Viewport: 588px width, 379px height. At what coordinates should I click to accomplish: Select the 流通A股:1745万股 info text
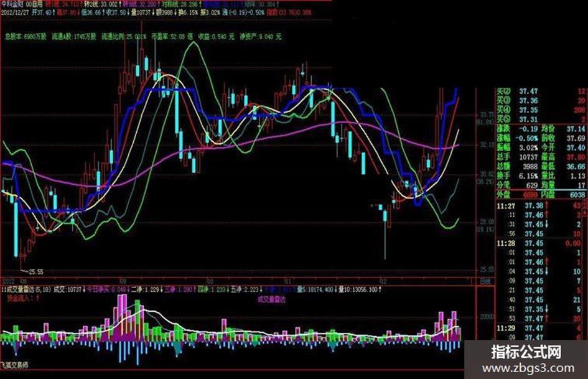[x=74, y=37]
